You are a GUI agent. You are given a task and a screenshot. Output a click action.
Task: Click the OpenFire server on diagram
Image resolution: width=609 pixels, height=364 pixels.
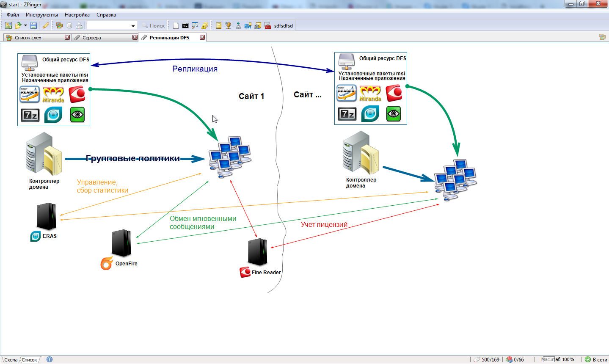coord(121,243)
